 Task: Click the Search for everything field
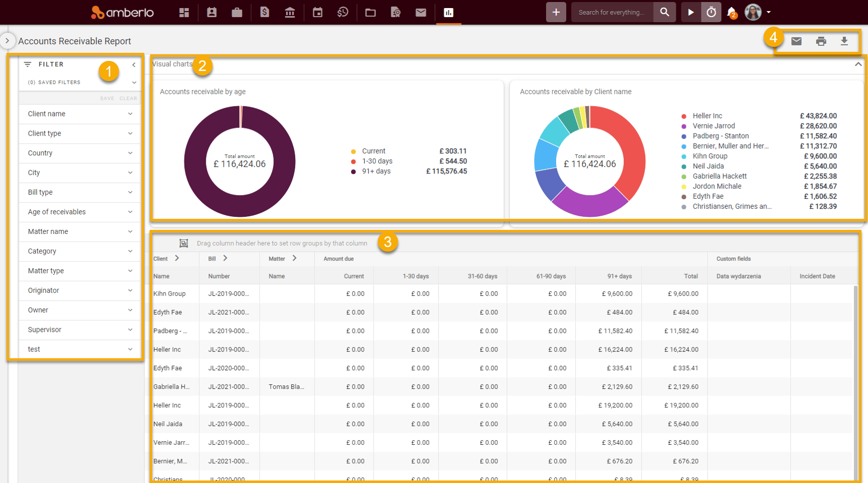(x=612, y=12)
